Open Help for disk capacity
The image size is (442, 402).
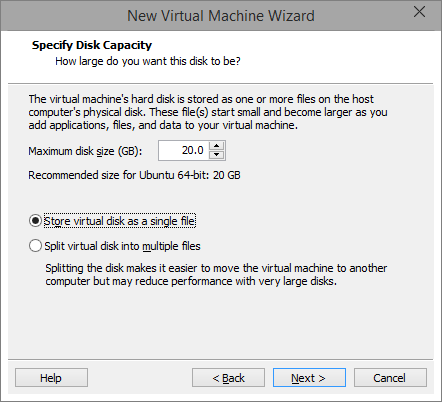[x=51, y=378]
